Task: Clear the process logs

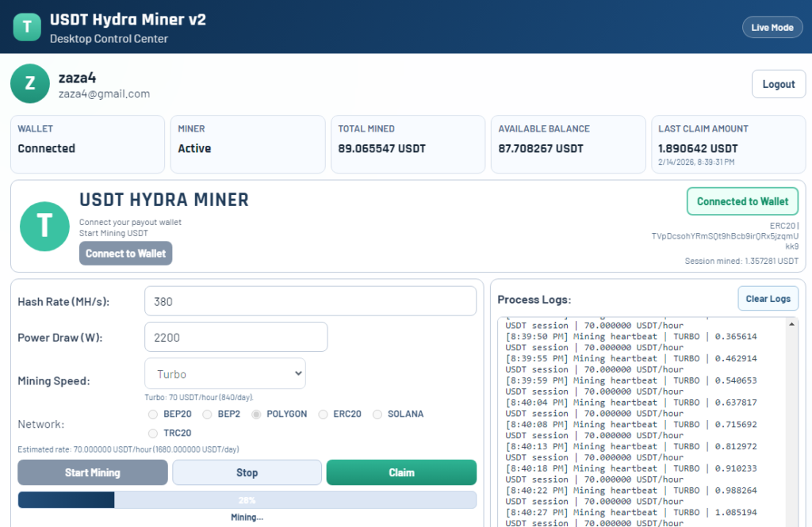Action: [x=768, y=299]
